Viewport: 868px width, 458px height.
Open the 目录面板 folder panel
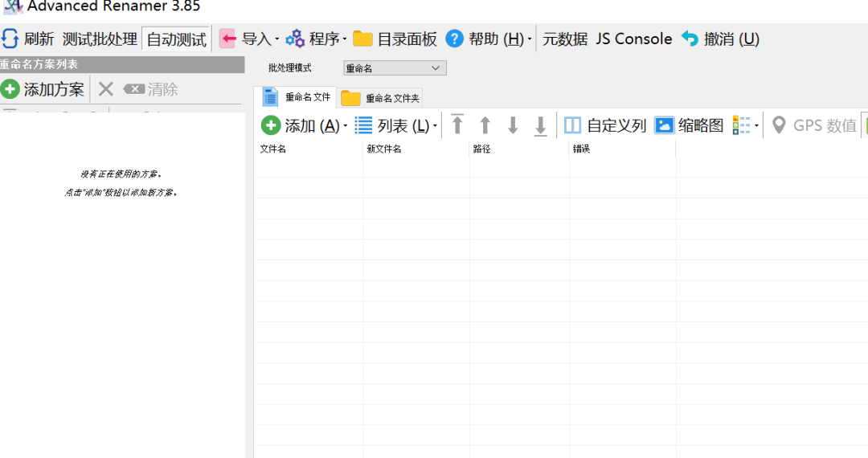tap(395, 39)
